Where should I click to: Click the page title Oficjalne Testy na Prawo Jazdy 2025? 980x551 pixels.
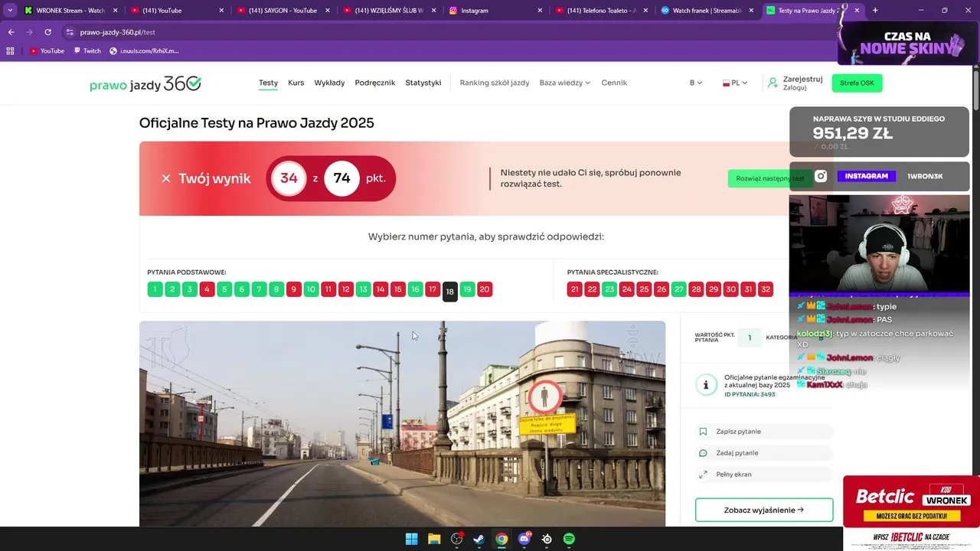tap(256, 123)
